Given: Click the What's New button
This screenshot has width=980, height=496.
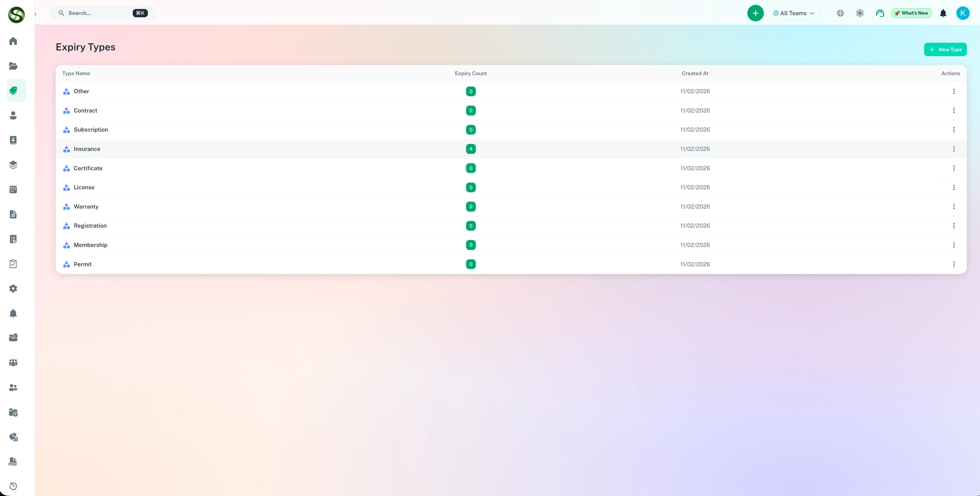Looking at the screenshot, I should click(911, 13).
